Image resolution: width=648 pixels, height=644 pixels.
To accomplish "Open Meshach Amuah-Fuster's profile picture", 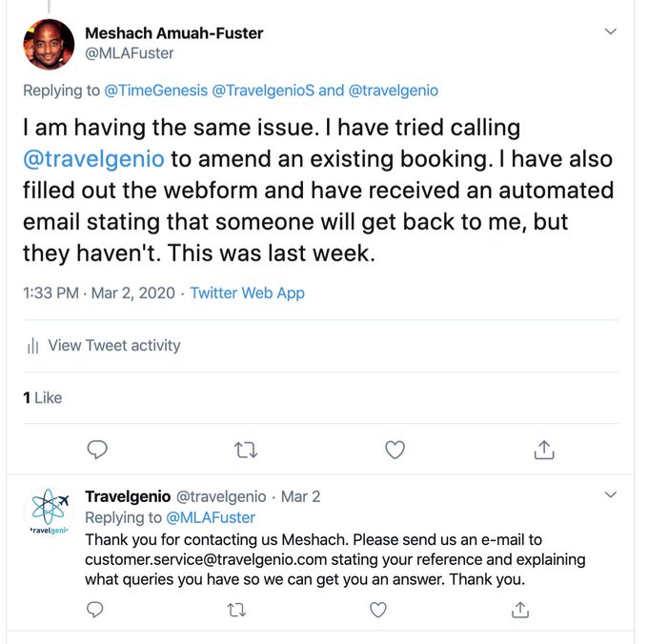I will (x=50, y=44).
